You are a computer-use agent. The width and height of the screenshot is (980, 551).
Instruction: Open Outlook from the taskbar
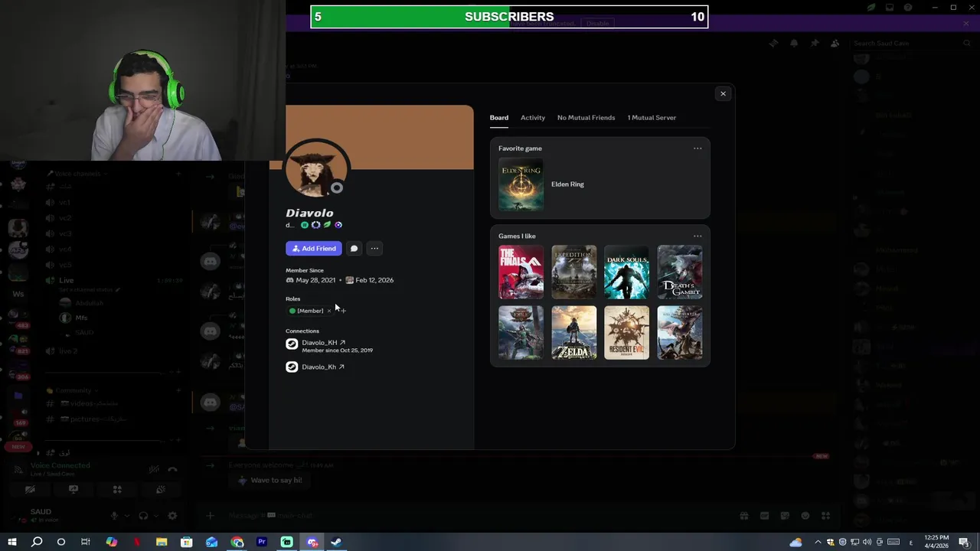coord(212,543)
